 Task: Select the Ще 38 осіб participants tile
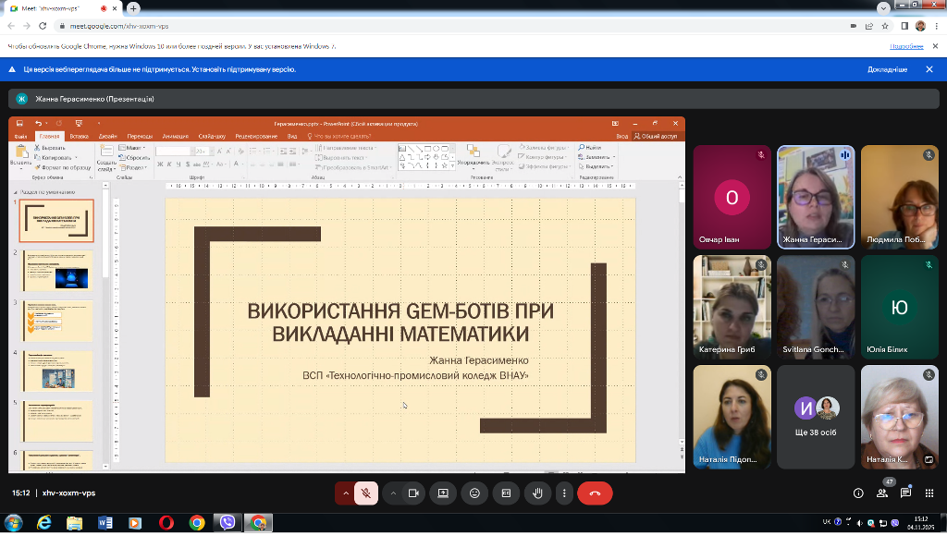tap(815, 417)
